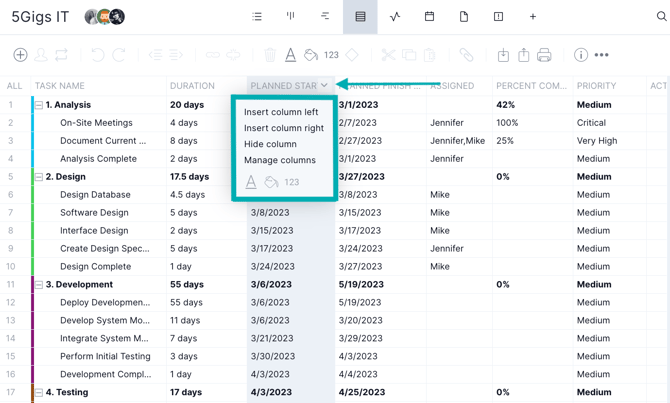Select the On-Site Meetings task cell
Viewport: 670px width, 403px height.
coord(97,123)
